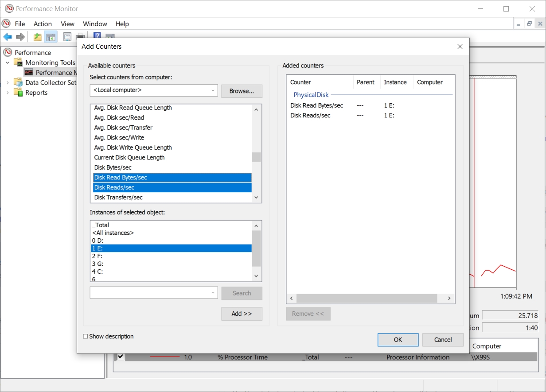Select instance 2 F:

pos(171,256)
